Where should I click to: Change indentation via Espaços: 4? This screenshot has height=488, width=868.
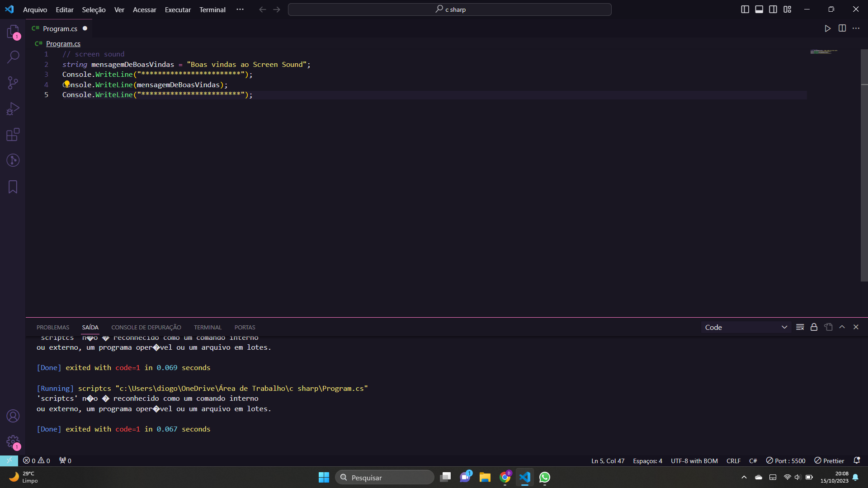647,460
